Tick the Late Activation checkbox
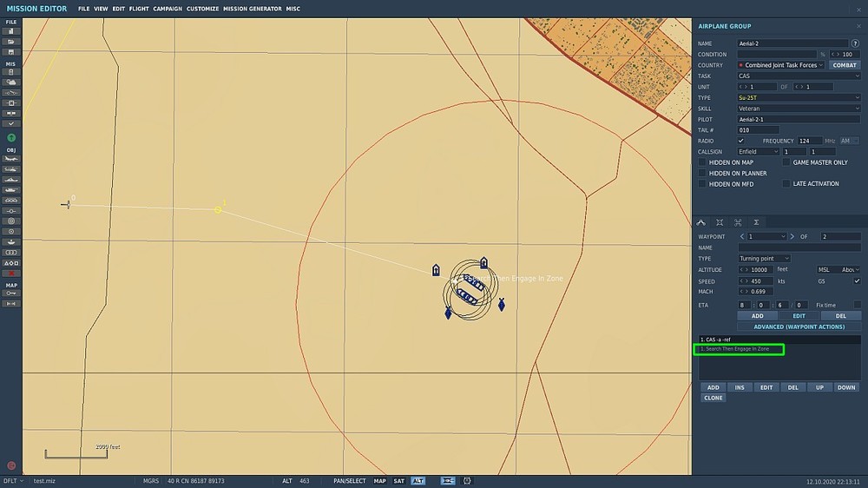 (786, 183)
